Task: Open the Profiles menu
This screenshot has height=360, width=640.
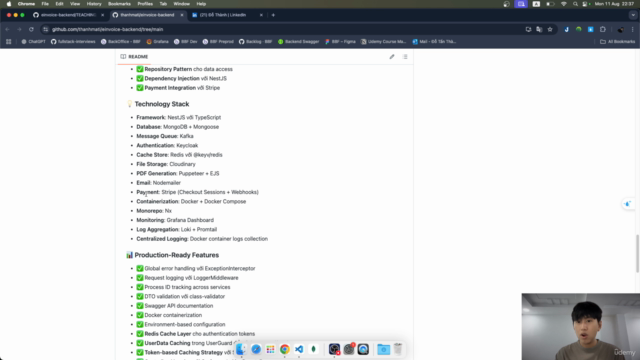Action: [x=145, y=4]
